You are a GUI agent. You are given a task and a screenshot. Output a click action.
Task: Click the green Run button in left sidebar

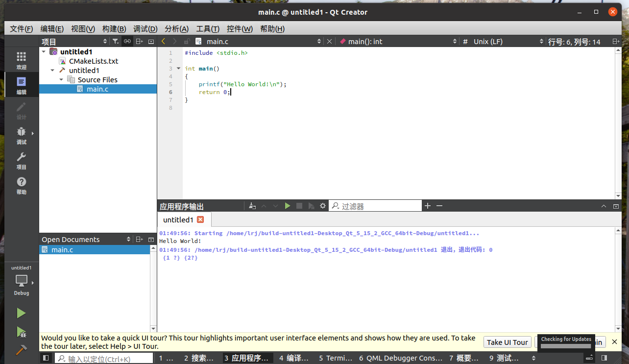pyautogui.click(x=21, y=313)
